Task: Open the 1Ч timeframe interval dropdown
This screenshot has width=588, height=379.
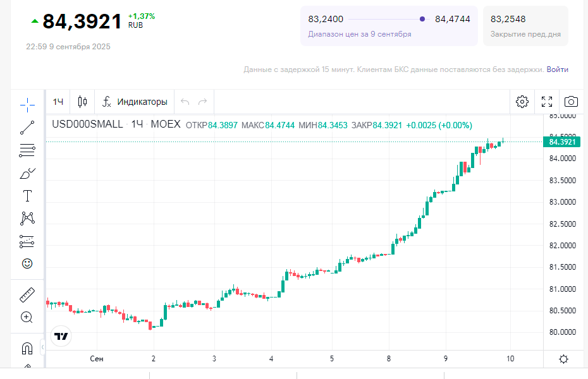Action: [x=58, y=102]
